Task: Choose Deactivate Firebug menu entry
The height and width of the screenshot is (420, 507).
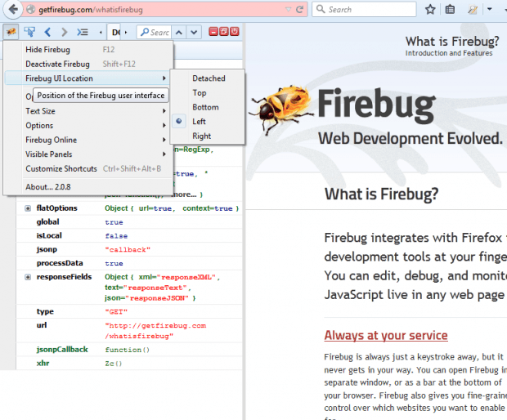Action: [88, 64]
